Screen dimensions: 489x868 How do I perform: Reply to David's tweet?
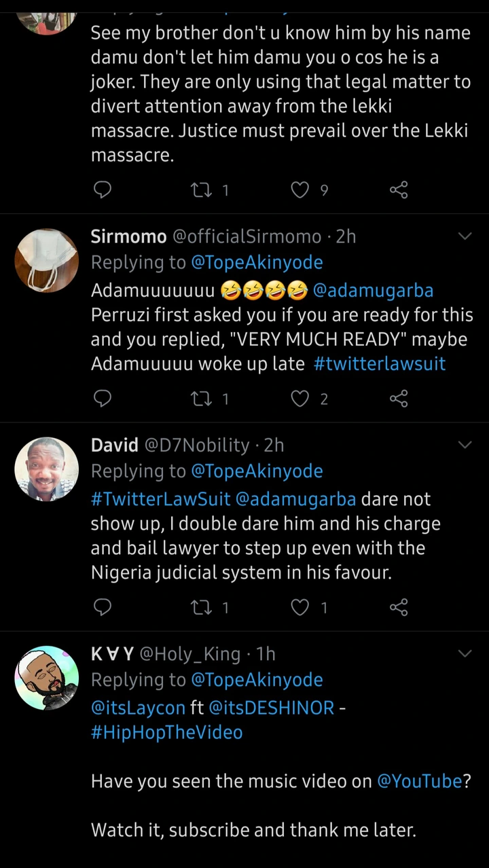102,607
